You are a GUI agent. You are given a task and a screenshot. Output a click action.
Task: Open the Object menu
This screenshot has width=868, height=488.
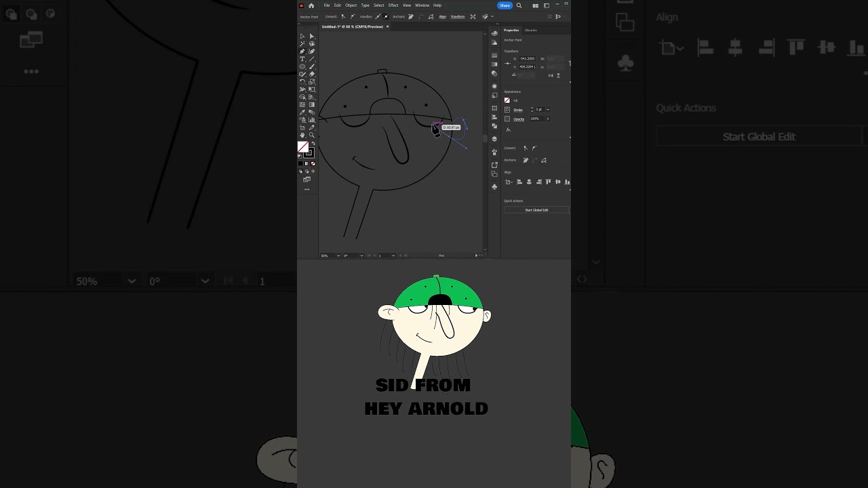click(351, 5)
